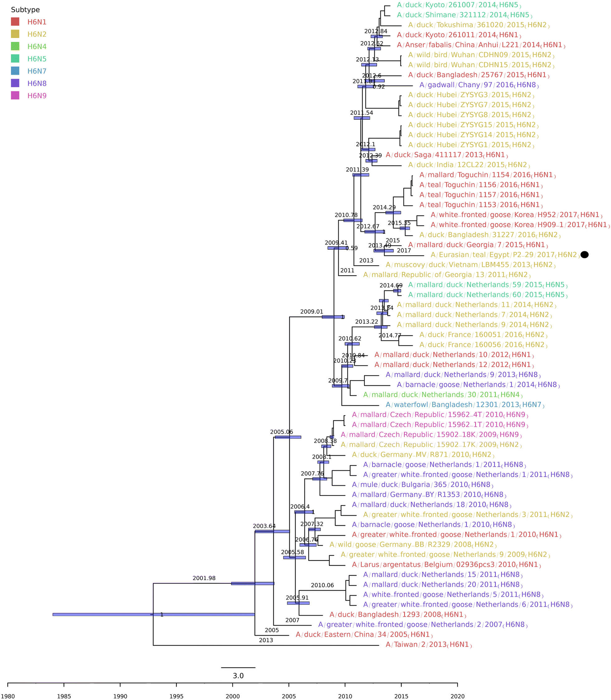Select tip A/mallard duck/Netherlands/30/2011(H6N4)
Image resolution: width=611 pixels, height=700 pixels.
point(443,395)
